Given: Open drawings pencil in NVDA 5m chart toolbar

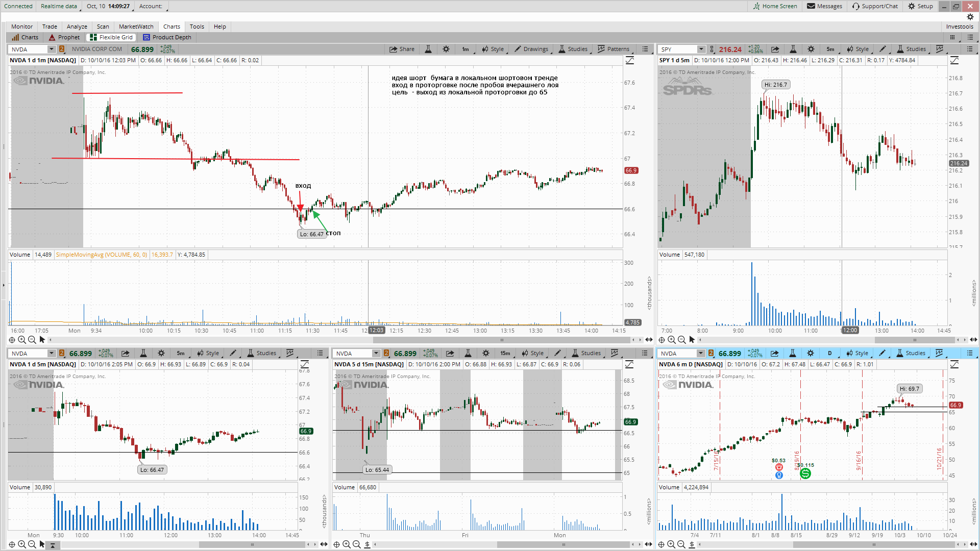Looking at the screenshot, I should pyautogui.click(x=233, y=353).
